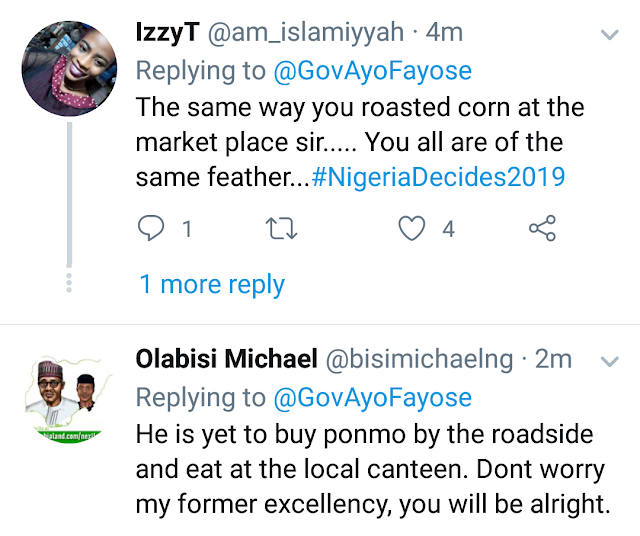
Task: Click the 4m timestamp on IzzyT's tweet
Action: (444, 32)
